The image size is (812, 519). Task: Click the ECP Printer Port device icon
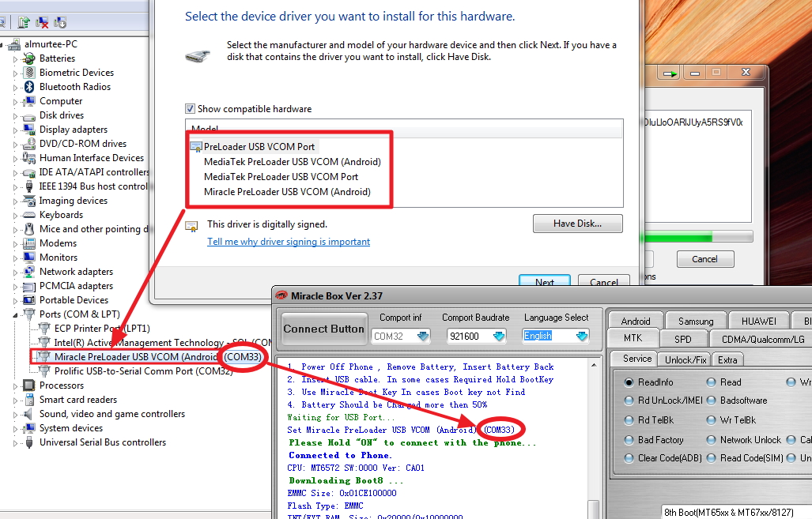pos(44,329)
